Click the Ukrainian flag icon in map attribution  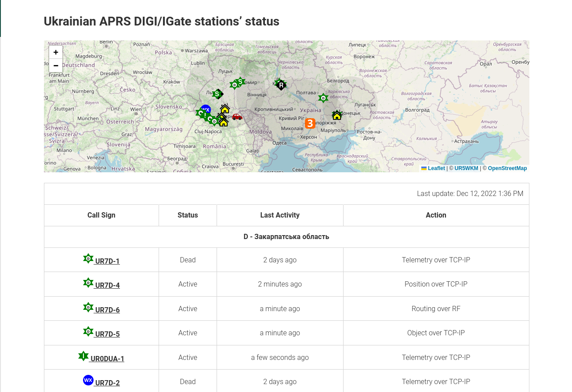424,168
